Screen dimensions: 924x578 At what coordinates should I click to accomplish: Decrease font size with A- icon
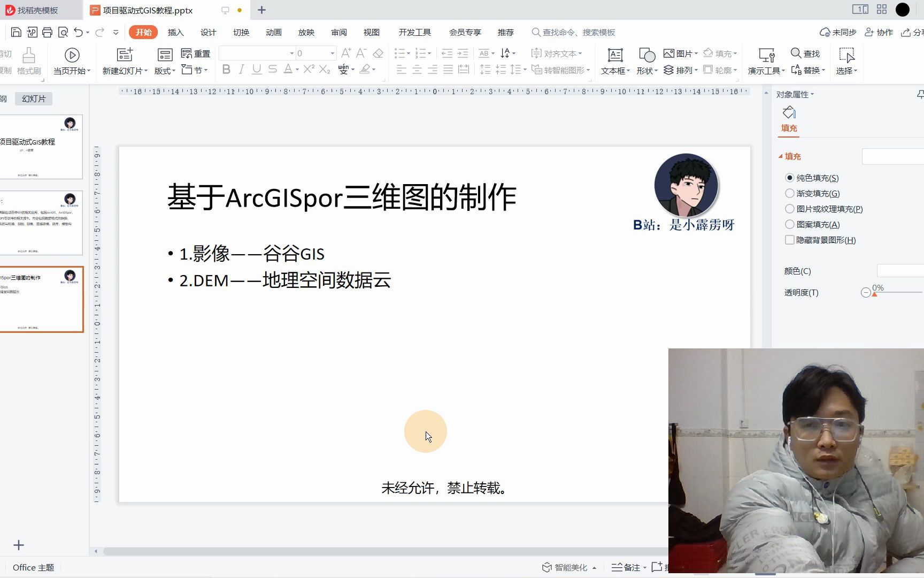pos(361,53)
